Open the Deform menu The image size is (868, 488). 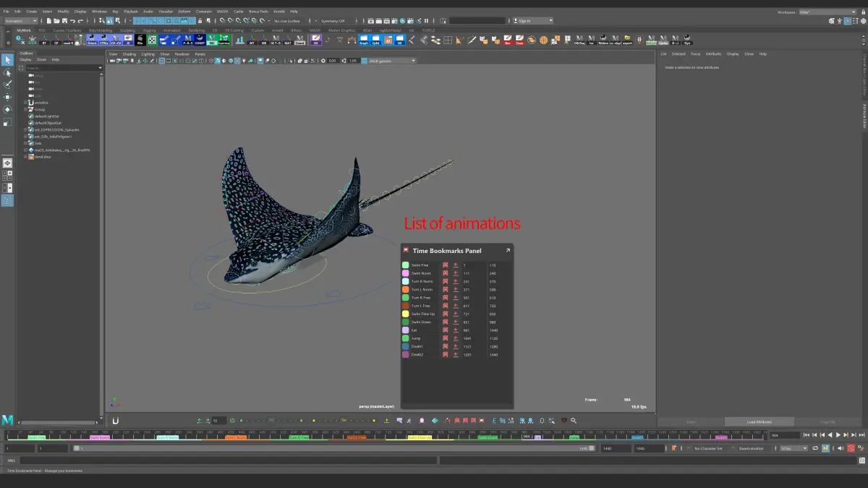[x=184, y=12]
